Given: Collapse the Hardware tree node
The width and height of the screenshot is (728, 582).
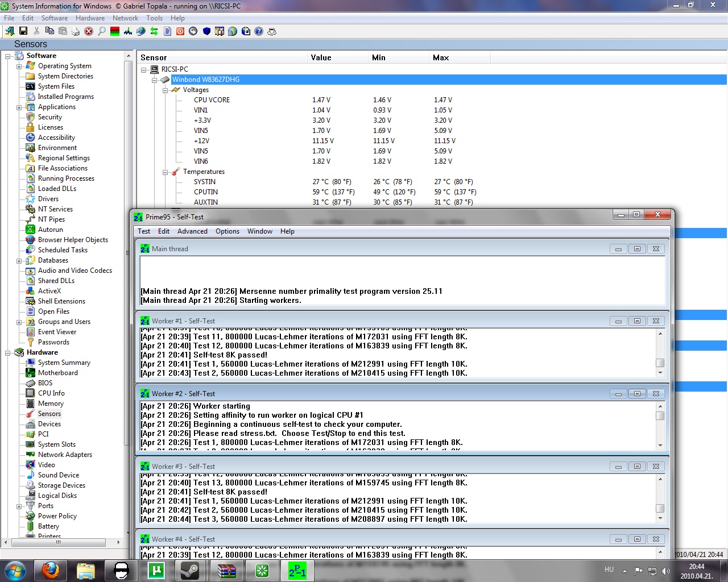Looking at the screenshot, I should coord(8,352).
